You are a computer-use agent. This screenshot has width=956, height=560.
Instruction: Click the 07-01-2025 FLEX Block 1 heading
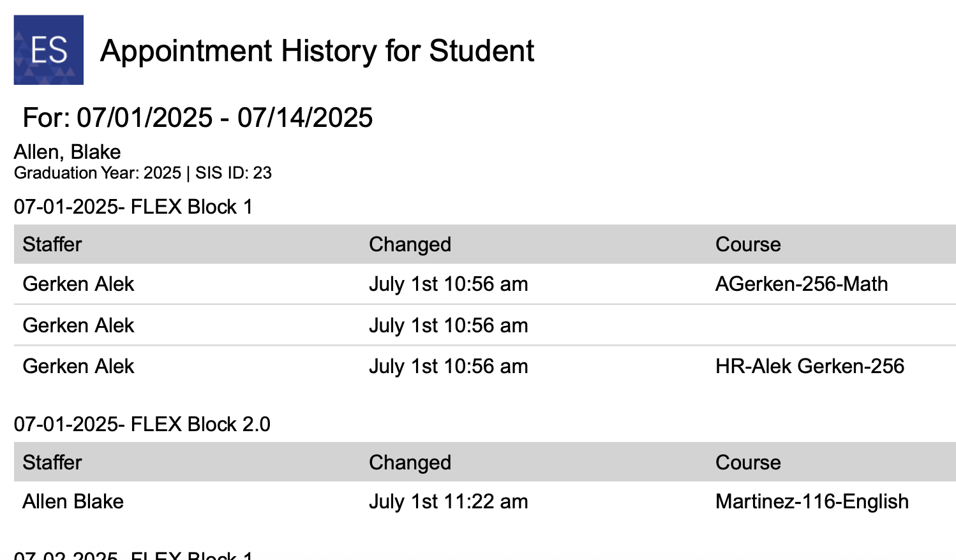click(x=133, y=207)
